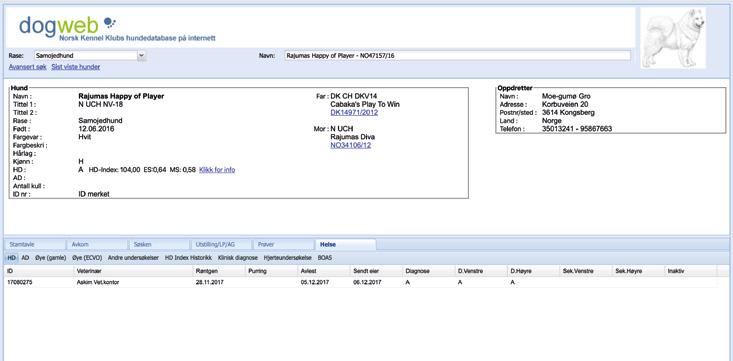Screen dimensions: 733x361
Task: Open the Øye (ECVO) sub-tab
Action: pos(87,258)
